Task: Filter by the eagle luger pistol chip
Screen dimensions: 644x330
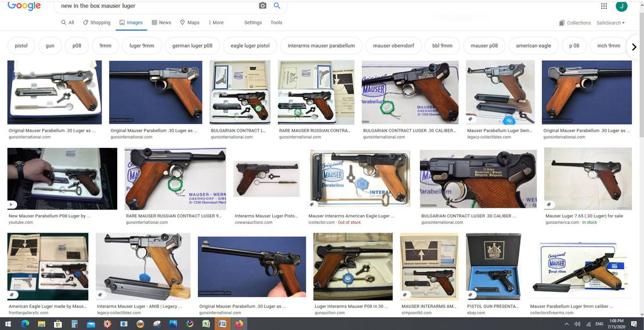Action: point(250,46)
